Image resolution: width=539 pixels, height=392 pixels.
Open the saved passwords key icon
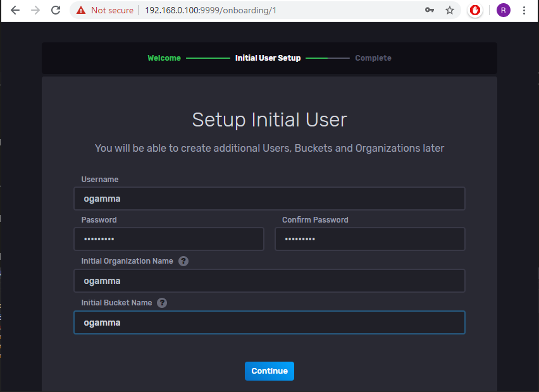pyautogui.click(x=430, y=10)
